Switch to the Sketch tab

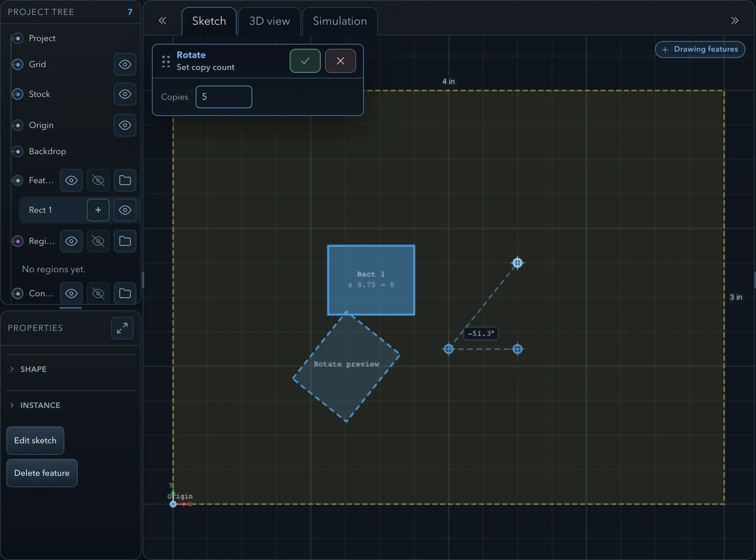point(209,21)
